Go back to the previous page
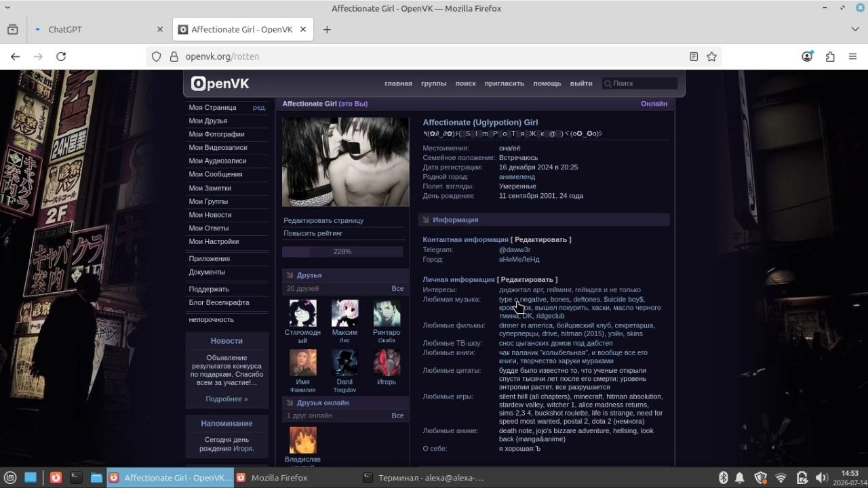The image size is (868, 488). [x=16, y=57]
